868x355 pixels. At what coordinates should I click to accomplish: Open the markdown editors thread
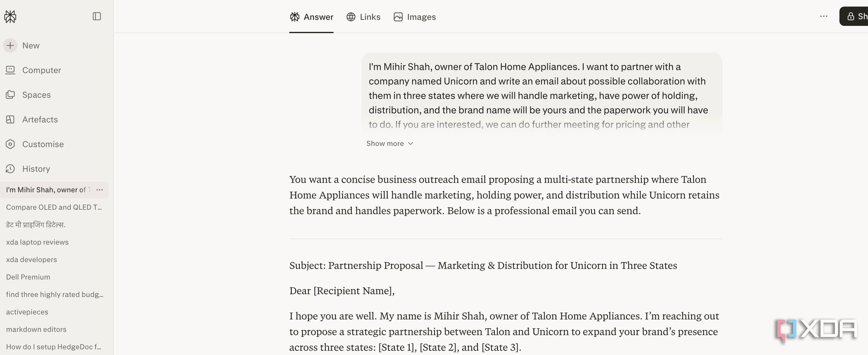tap(36, 329)
